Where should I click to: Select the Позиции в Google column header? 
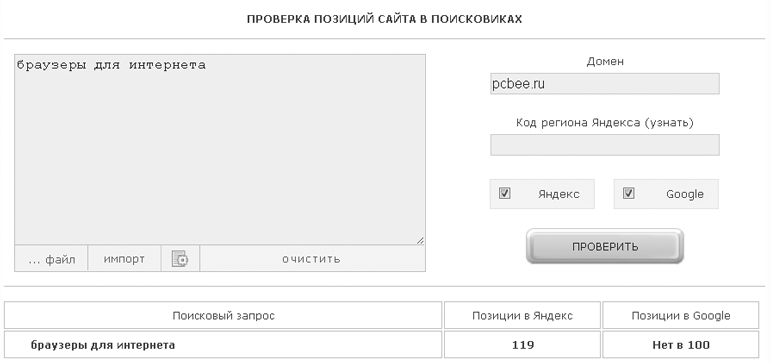[681, 315]
